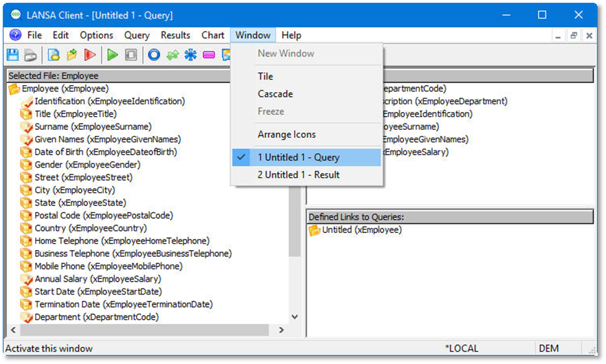Open the File menu
The image size is (606, 364).
(34, 35)
